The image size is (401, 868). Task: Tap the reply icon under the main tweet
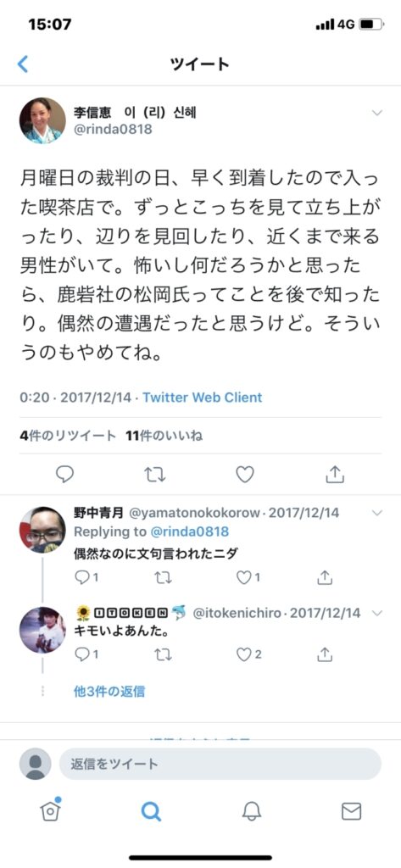point(65,475)
